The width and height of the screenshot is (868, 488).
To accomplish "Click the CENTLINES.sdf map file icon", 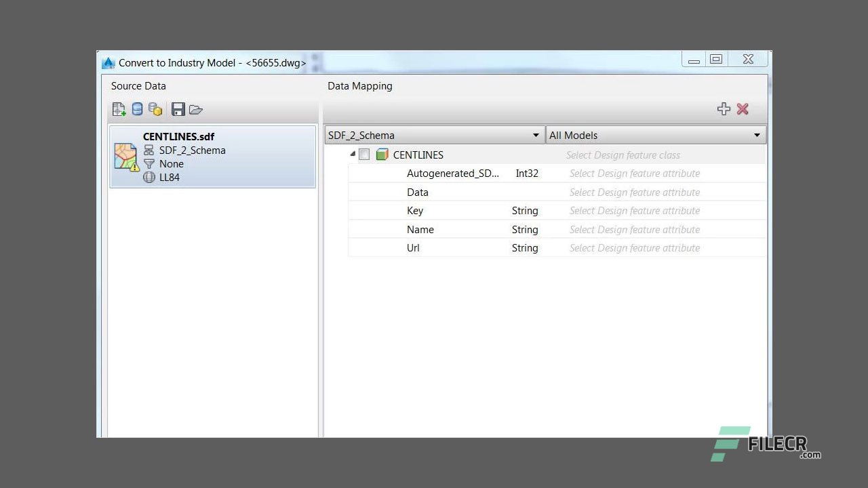I will [x=126, y=157].
